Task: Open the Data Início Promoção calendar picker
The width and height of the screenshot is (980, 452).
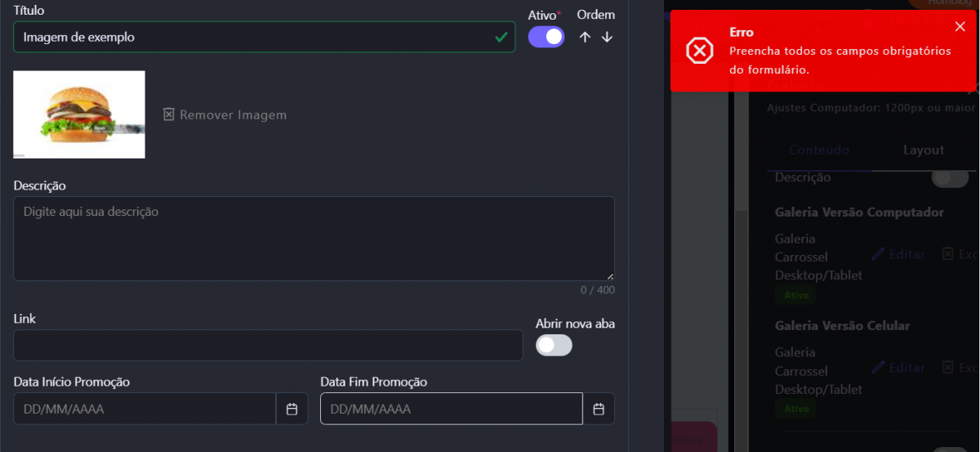Action: (292, 409)
